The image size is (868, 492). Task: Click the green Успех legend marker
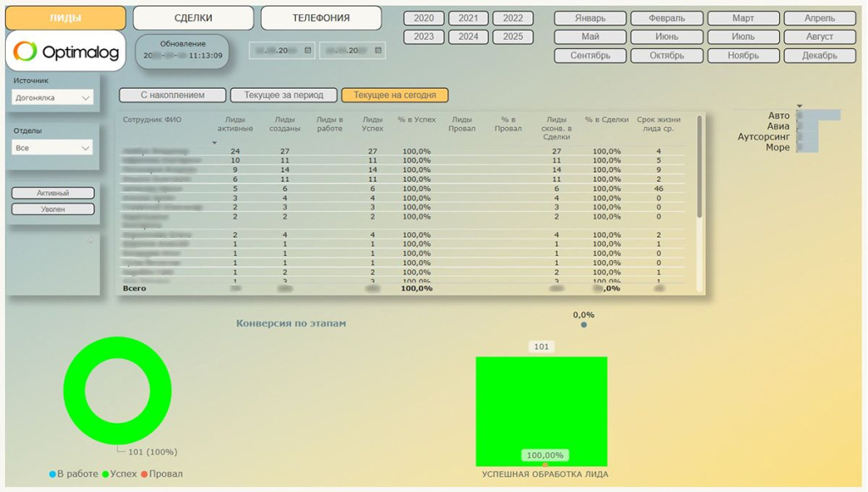(105, 474)
